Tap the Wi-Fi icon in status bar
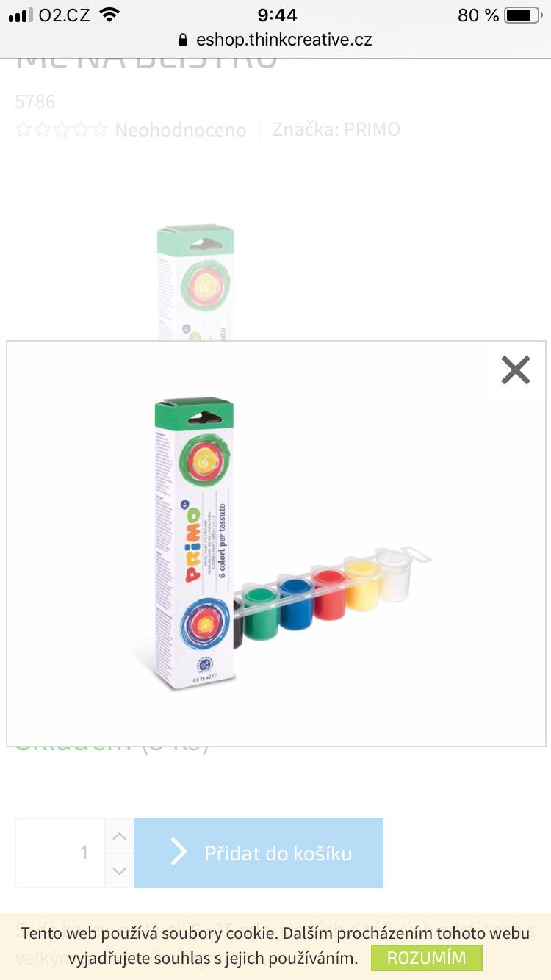This screenshot has width=551, height=980. pyautogui.click(x=109, y=15)
